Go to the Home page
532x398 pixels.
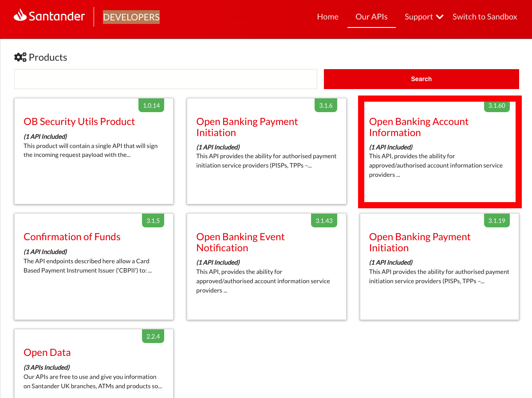(327, 16)
